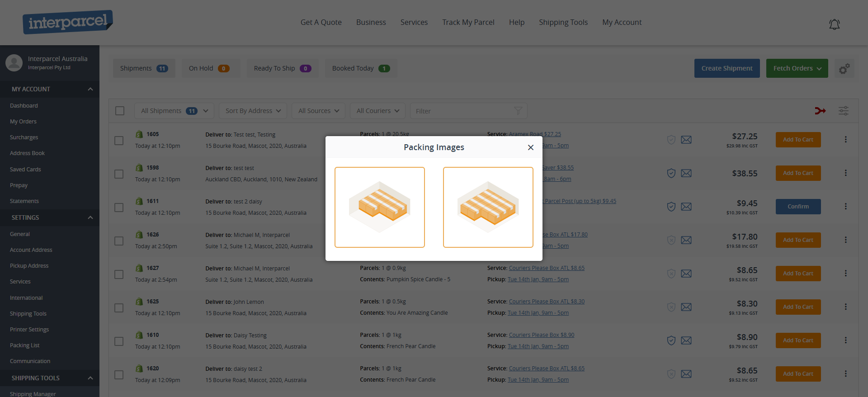Open the column filter sliders icon
This screenshot has width=868, height=397.
(843, 111)
